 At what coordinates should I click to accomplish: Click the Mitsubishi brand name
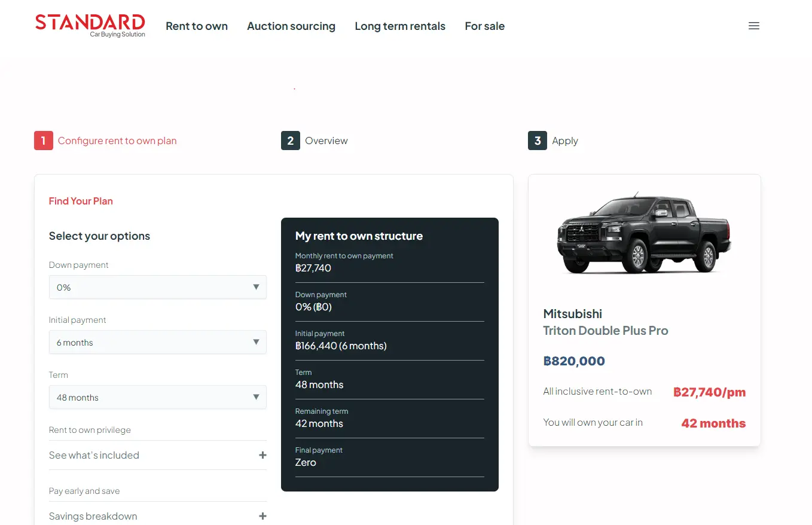(x=573, y=314)
